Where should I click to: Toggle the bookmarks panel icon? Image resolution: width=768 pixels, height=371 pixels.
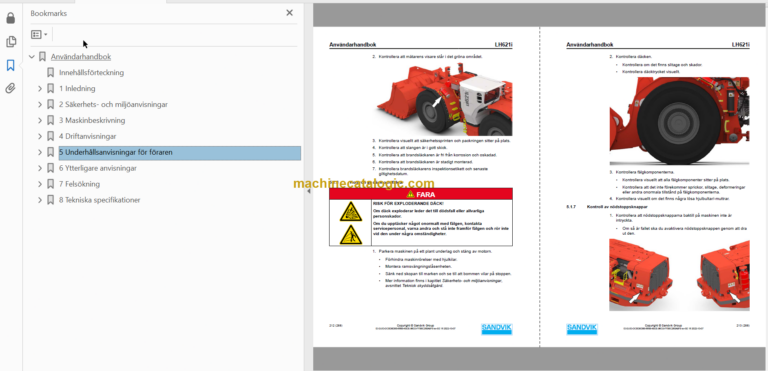(x=10, y=65)
